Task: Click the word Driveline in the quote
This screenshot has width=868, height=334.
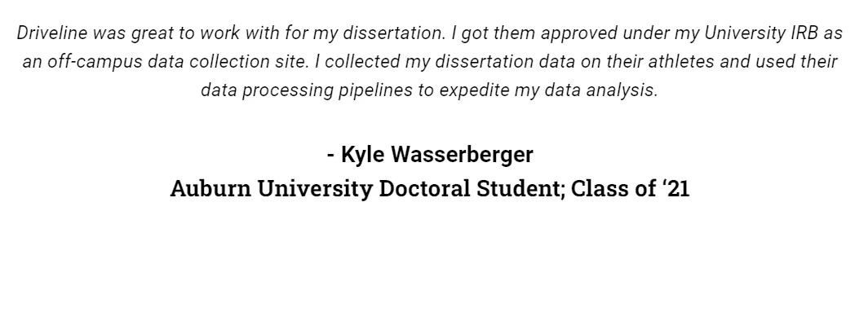Action: point(52,33)
